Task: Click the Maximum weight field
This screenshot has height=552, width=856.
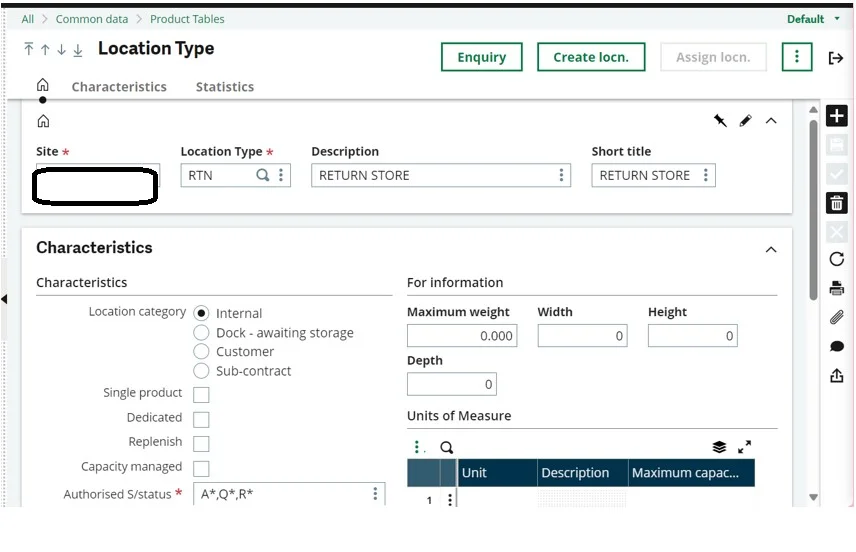Action: (462, 336)
